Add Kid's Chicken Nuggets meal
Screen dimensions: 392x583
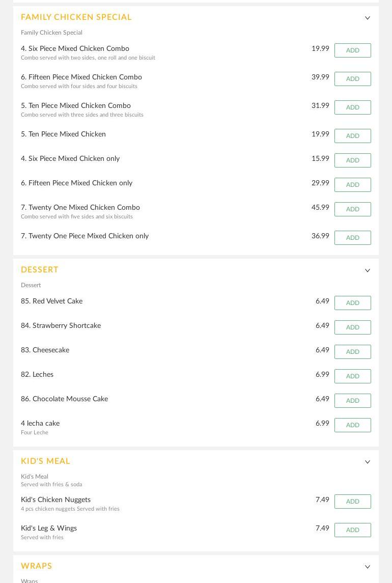(352, 502)
